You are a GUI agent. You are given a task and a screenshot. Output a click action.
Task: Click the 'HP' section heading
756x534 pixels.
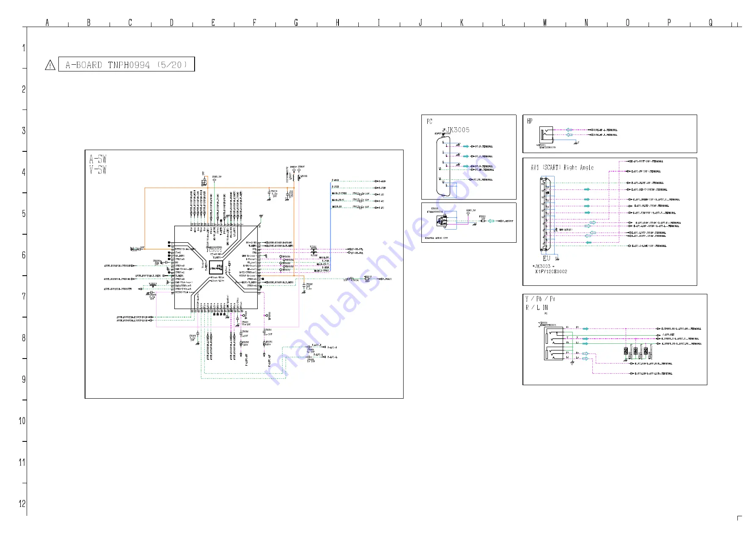pyautogui.click(x=530, y=121)
